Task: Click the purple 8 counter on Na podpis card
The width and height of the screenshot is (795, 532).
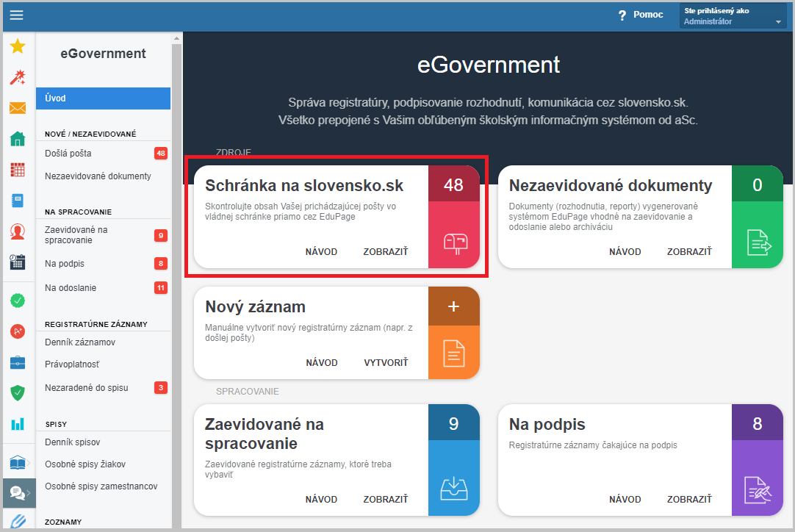Action: tap(758, 423)
